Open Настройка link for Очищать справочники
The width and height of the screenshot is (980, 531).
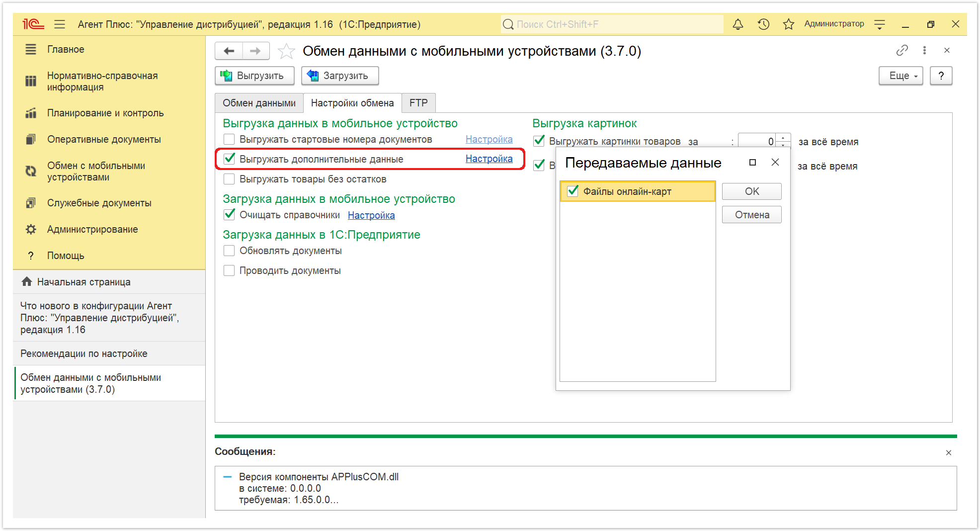coord(371,215)
